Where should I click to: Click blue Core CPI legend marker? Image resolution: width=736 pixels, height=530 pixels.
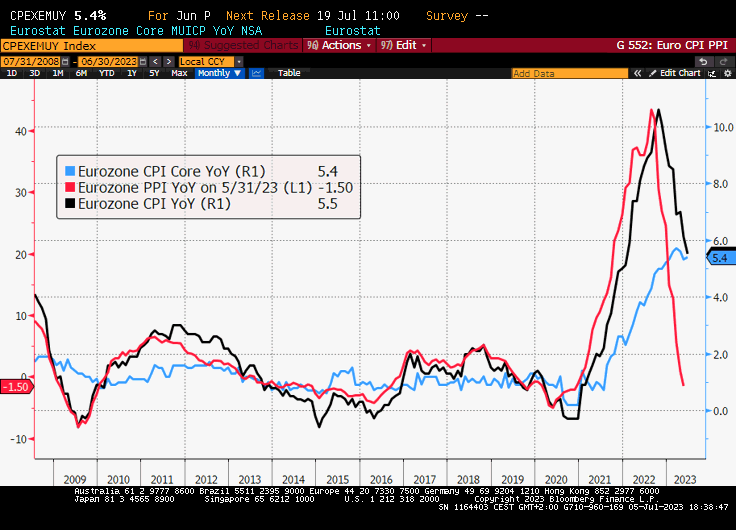click(70, 171)
